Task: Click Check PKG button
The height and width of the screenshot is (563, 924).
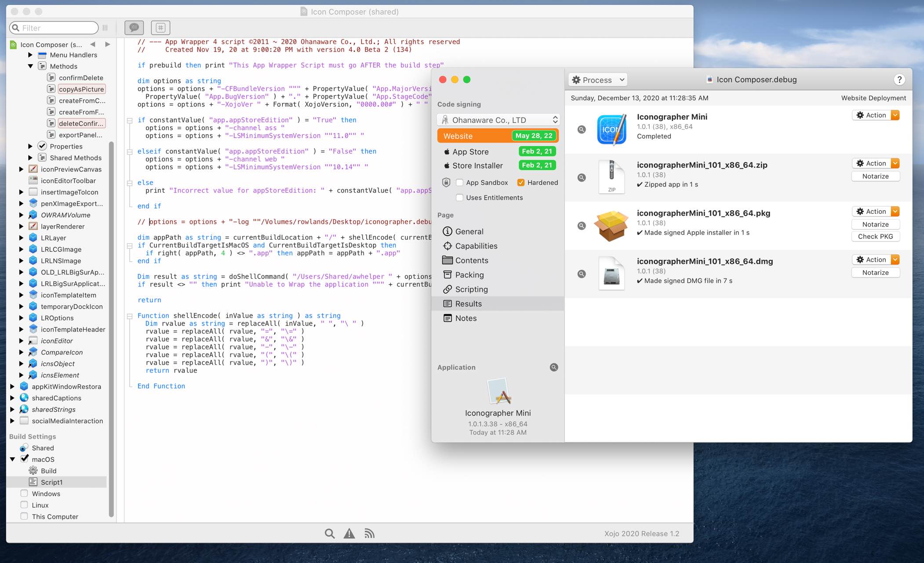Action: 875,237
